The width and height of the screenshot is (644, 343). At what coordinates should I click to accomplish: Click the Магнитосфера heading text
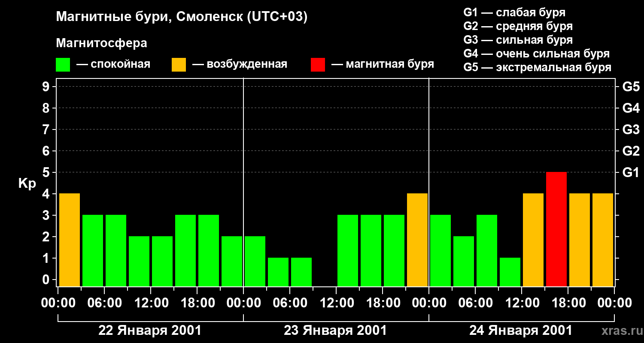[101, 43]
